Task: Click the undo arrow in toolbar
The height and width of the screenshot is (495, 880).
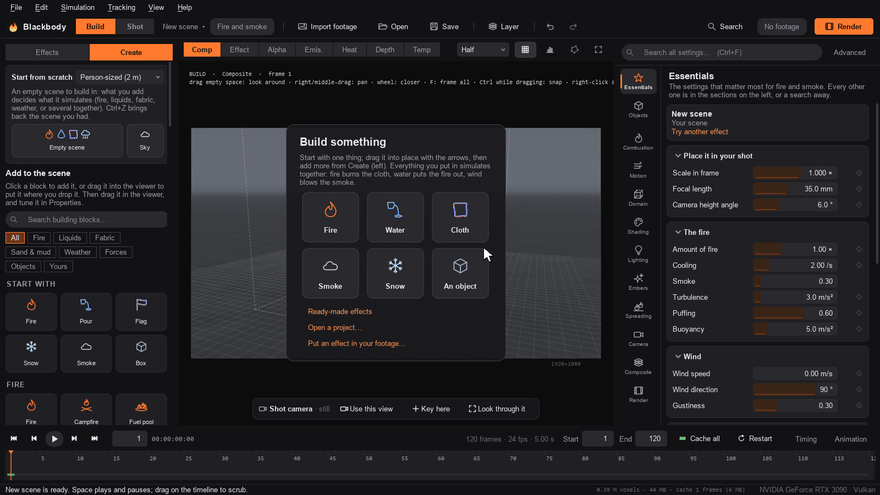Action: click(550, 26)
